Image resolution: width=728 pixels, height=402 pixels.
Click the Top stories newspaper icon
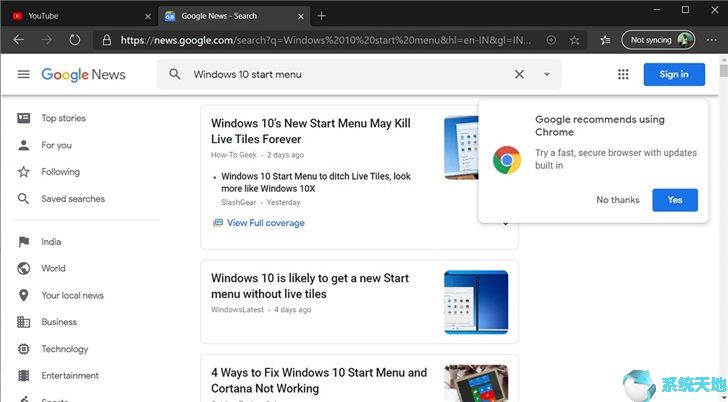[24, 118]
